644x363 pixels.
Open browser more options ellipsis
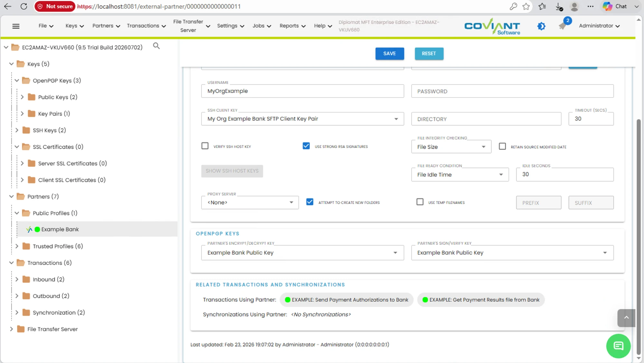(x=590, y=6)
